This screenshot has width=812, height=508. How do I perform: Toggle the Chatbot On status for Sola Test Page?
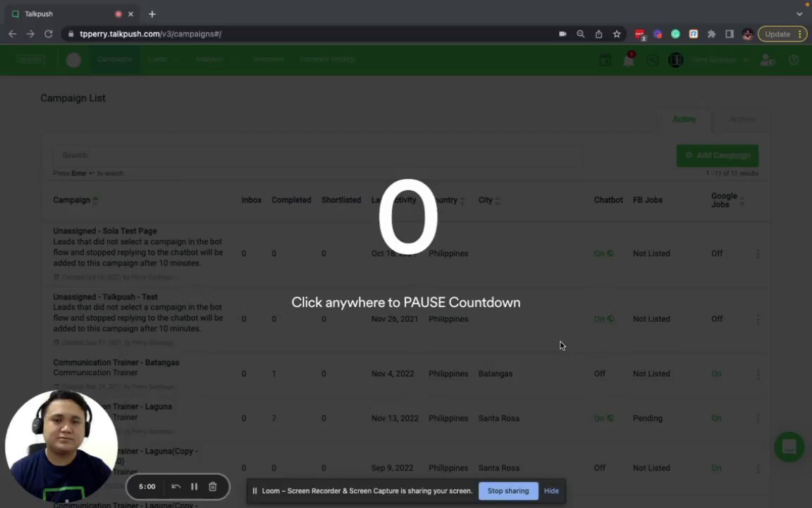(x=603, y=253)
